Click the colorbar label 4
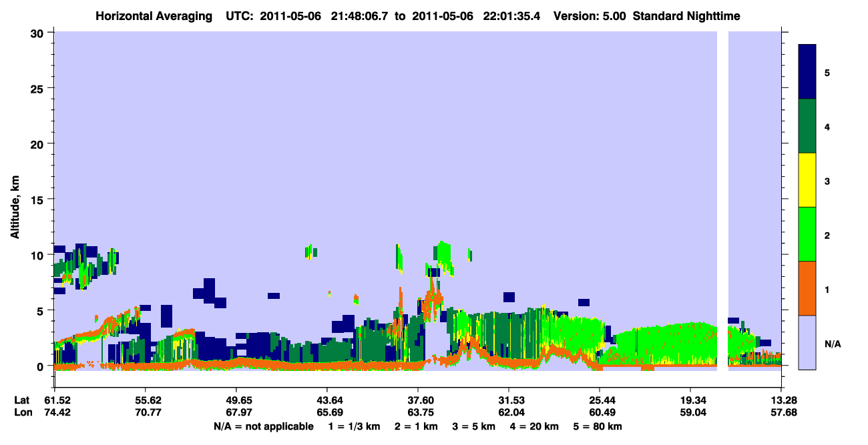The height and width of the screenshot is (445, 868). [x=827, y=127]
